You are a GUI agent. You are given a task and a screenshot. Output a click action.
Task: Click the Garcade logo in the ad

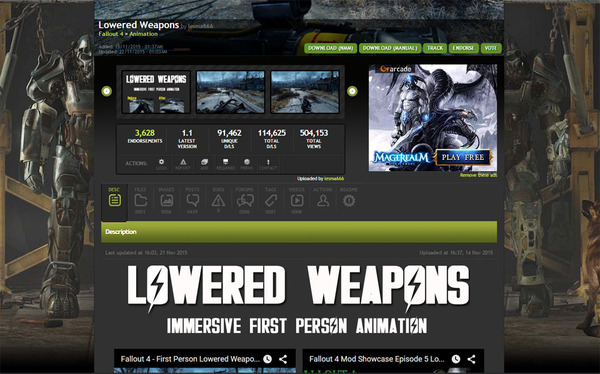(x=396, y=69)
